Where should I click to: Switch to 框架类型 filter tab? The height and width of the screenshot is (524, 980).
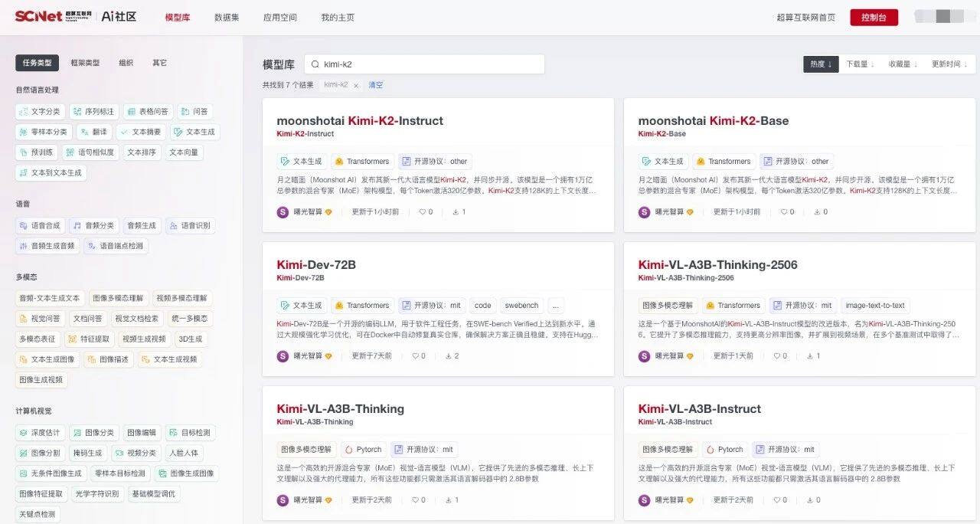85,63
